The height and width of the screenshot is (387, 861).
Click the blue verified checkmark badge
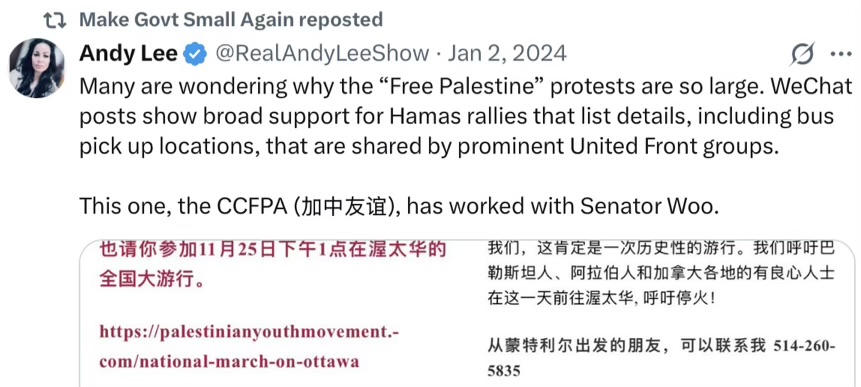point(195,54)
